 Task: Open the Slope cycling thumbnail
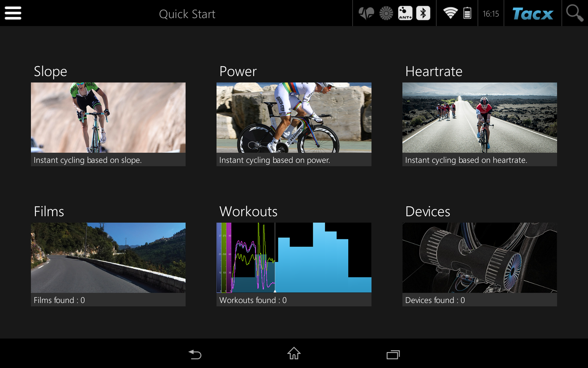[108, 117]
